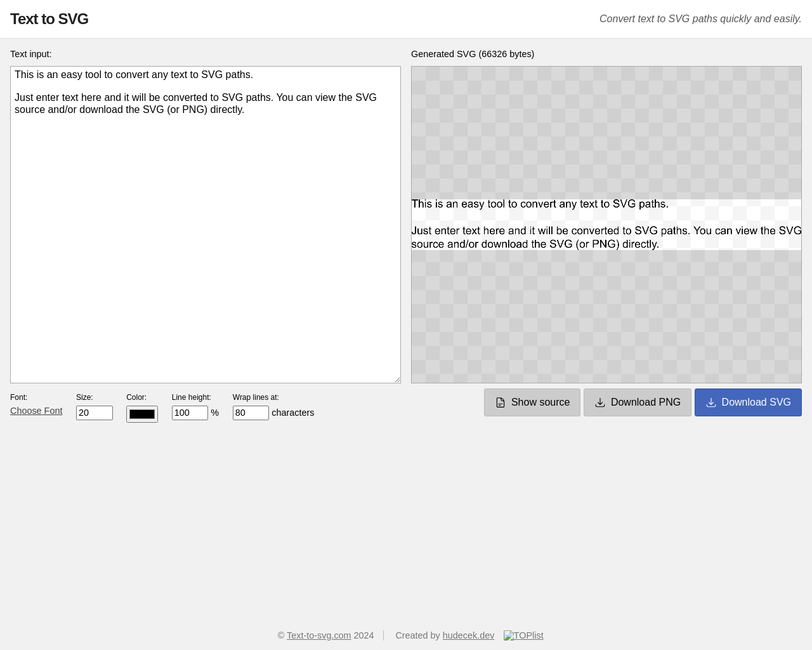This screenshot has width=812, height=650.
Task: Click the TOPlist image link
Action: coord(523,635)
